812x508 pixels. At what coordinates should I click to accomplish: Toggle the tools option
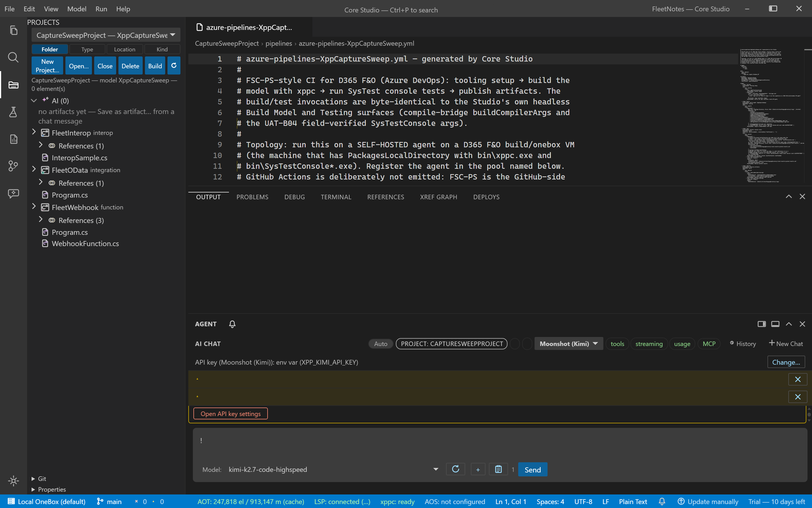(x=617, y=344)
